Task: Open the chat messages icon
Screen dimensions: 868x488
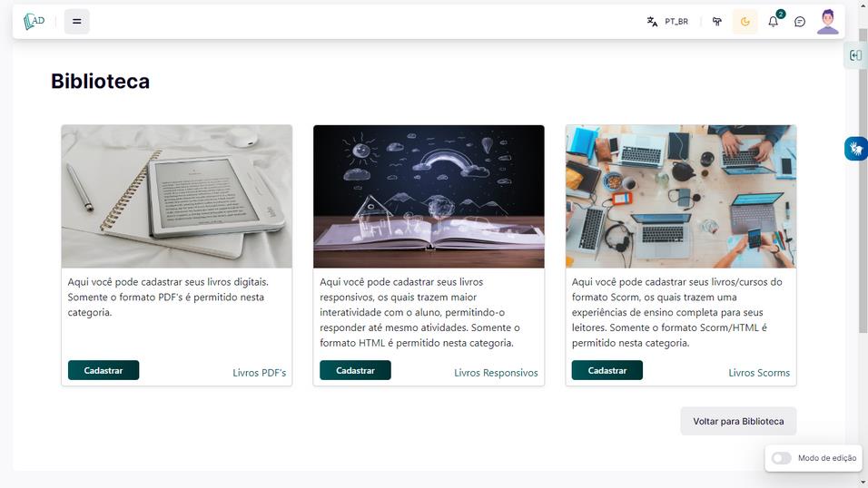Action: tap(800, 22)
